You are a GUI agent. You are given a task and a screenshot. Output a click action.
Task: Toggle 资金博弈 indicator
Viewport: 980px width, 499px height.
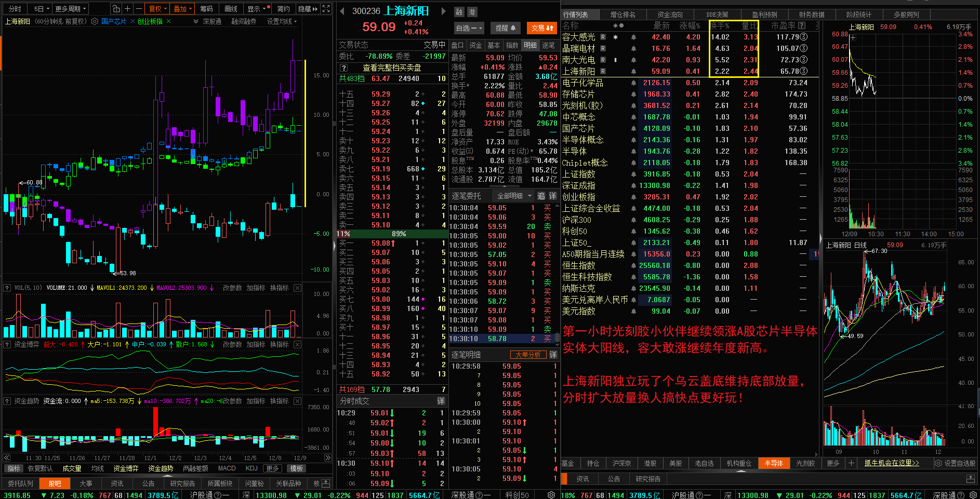126,468
